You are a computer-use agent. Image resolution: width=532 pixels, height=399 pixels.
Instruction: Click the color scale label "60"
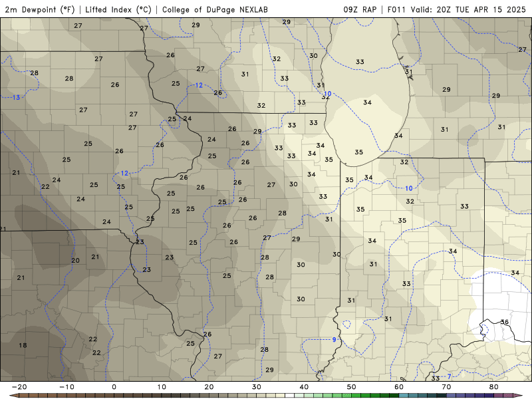(399, 387)
